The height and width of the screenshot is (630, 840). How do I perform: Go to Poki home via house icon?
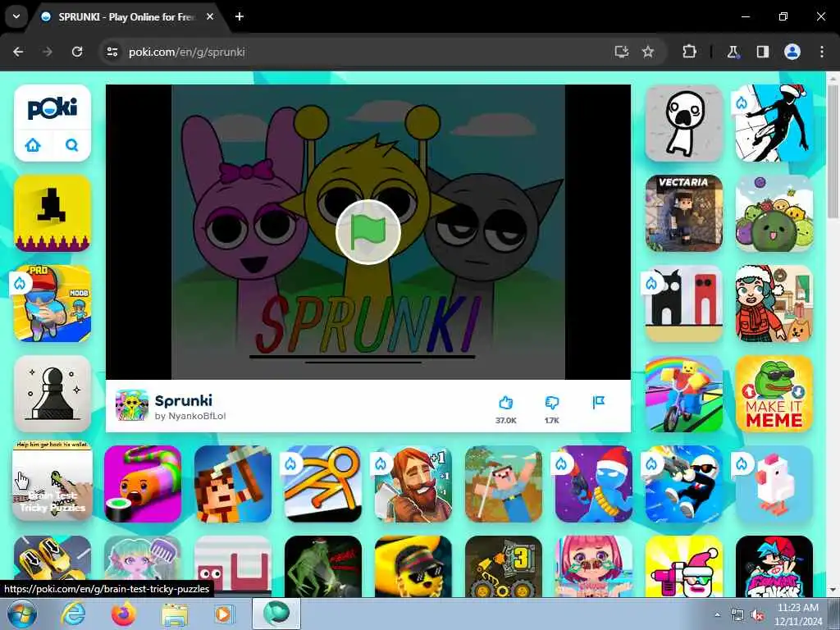click(x=33, y=144)
